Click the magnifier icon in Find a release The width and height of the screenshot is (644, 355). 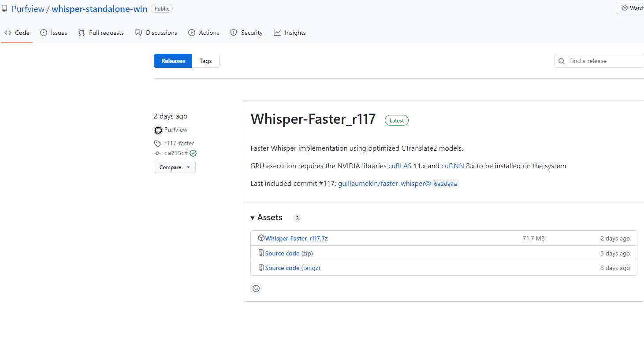tap(562, 61)
